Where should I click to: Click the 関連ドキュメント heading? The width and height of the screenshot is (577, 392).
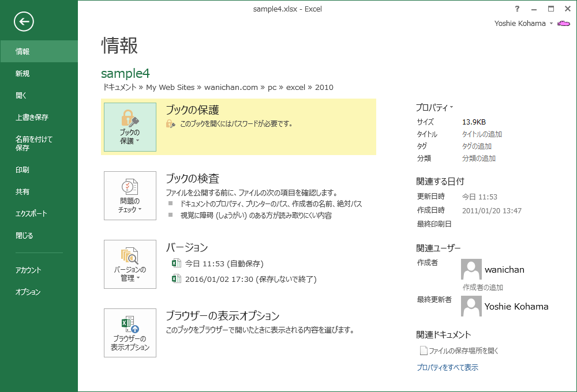tap(443, 334)
